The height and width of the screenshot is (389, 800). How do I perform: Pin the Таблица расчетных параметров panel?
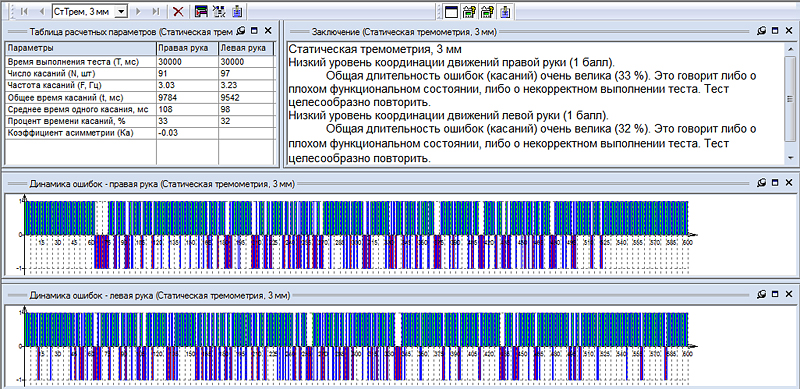(242, 31)
